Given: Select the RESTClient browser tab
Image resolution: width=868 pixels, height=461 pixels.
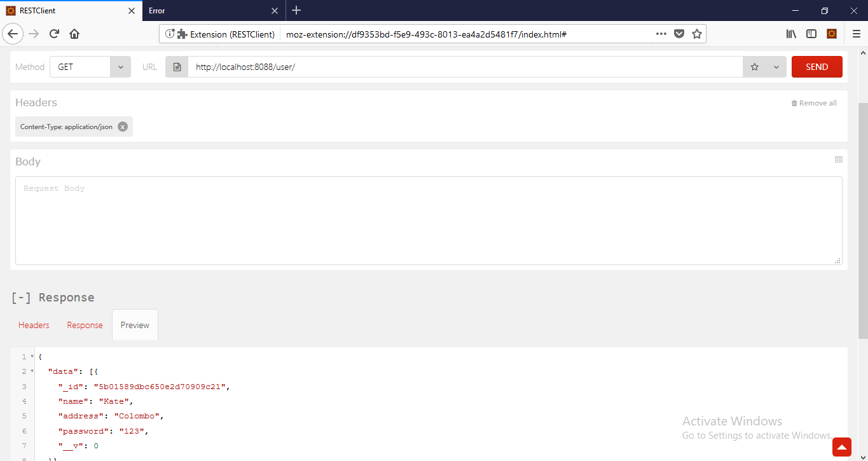Looking at the screenshot, I should point(71,11).
